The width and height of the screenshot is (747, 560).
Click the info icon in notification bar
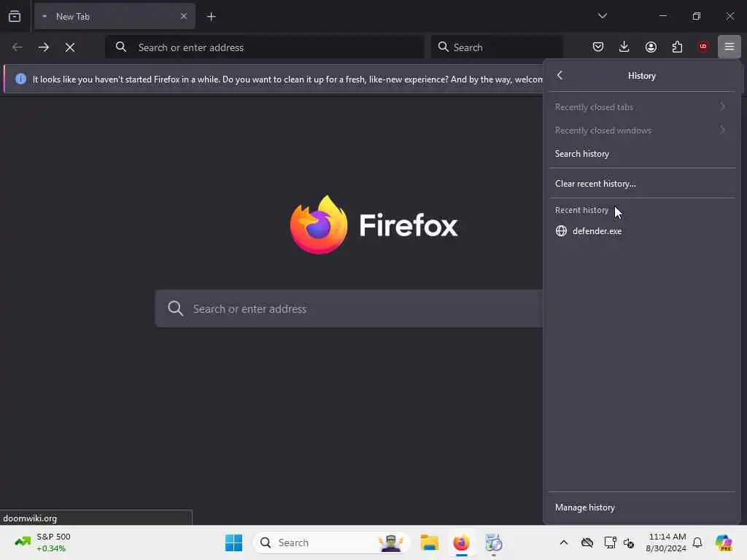click(x=20, y=79)
